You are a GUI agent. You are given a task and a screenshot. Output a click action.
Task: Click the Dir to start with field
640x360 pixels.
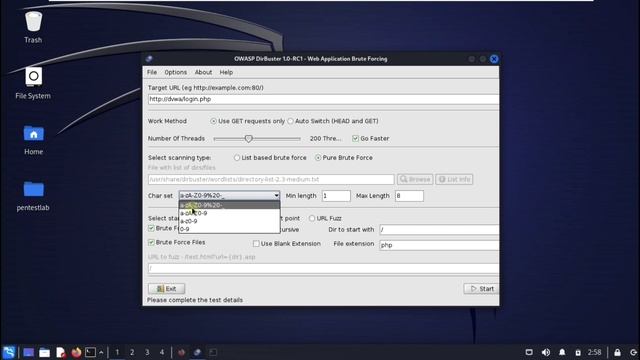click(439, 230)
